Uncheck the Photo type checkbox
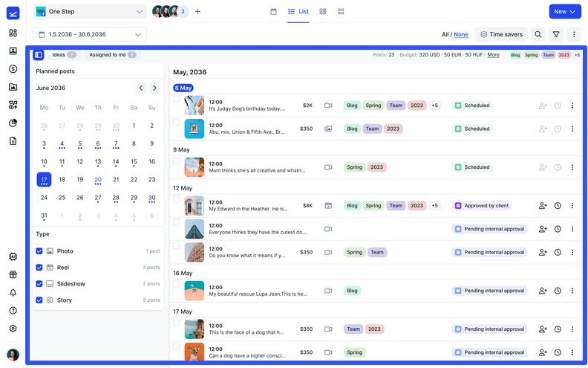Image resolution: width=588 pixels, height=368 pixels. [39, 251]
